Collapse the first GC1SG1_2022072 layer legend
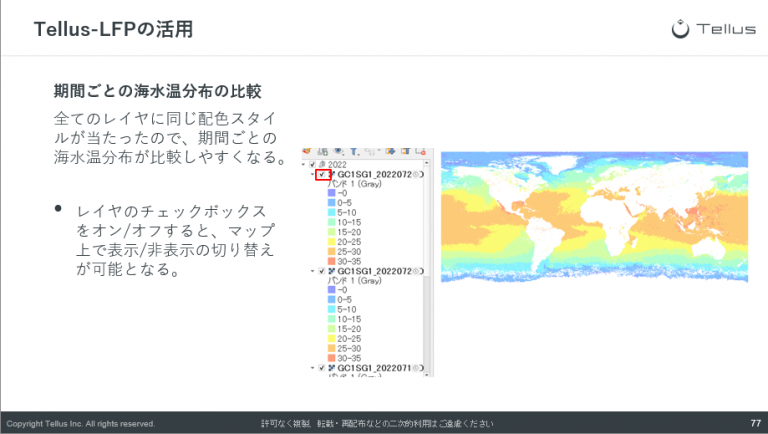Screen dimensions: 768x434 tap(312, 174)
